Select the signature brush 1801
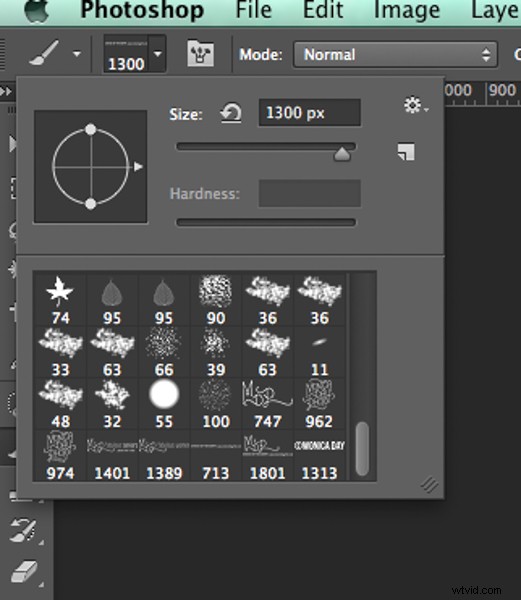The image size is (521, 600). pos(267,455)
